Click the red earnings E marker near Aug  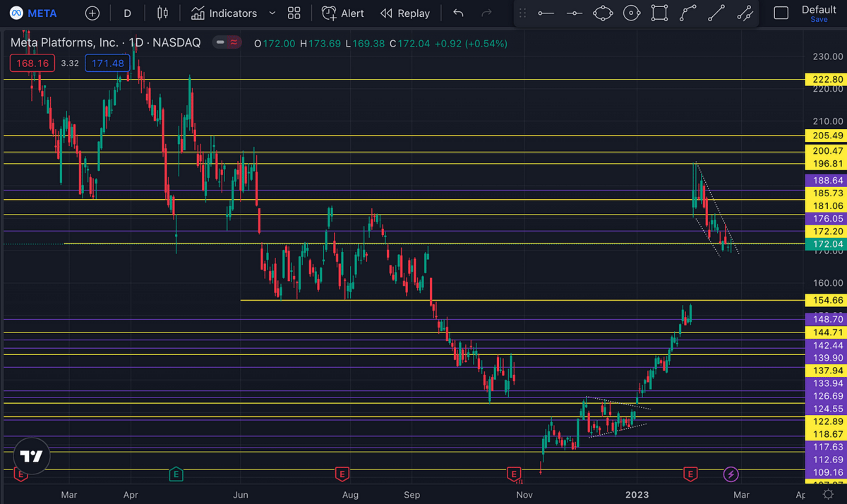[x=342, y=474]
